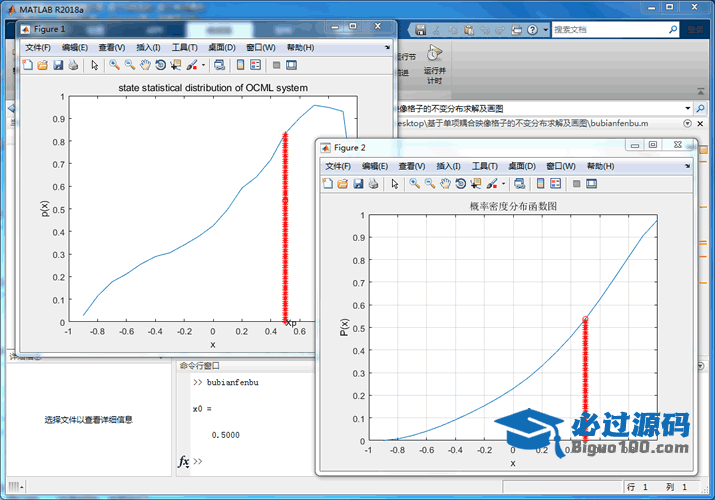Click Insert Legend icon in Figure 1

(256, 65)
